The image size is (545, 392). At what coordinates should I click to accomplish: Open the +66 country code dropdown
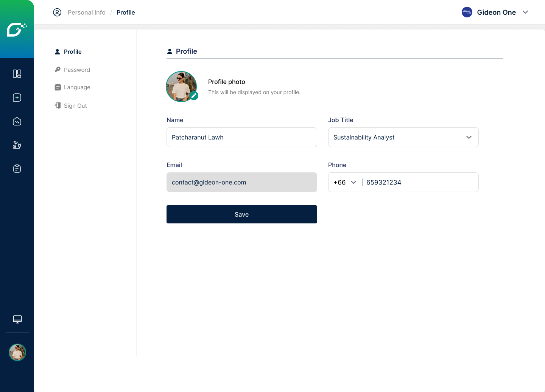coord(345,182)
